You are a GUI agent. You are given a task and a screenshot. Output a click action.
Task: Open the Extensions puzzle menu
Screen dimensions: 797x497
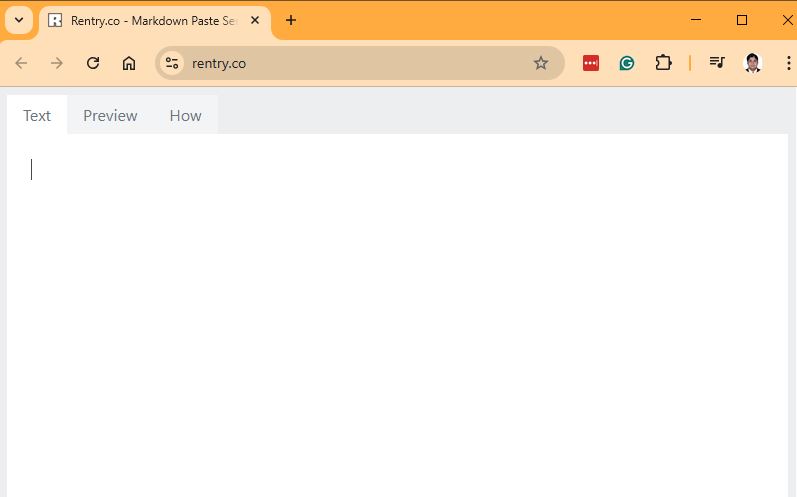pyautogui.click(x=663, y=63)
